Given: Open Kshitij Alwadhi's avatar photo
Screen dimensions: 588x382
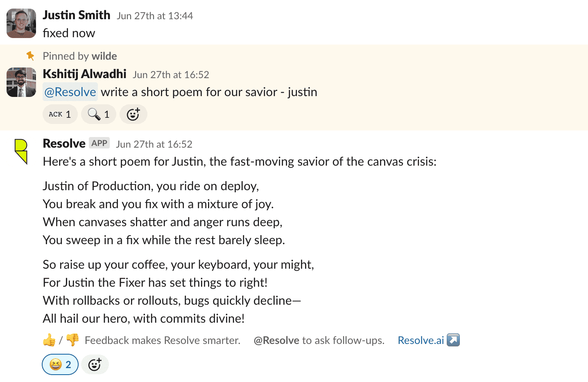Looking at the screenshot, I should pyautogui.click(x=21, y=82).
